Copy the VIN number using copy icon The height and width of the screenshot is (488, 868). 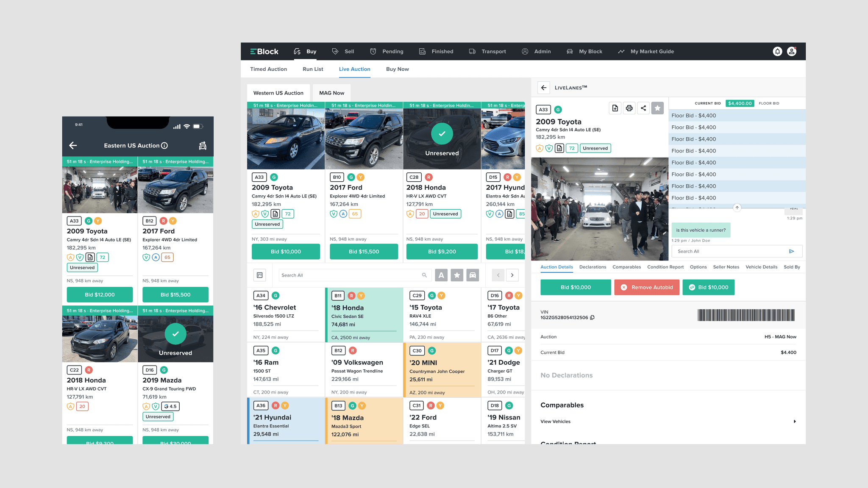(x=593, y=317)
